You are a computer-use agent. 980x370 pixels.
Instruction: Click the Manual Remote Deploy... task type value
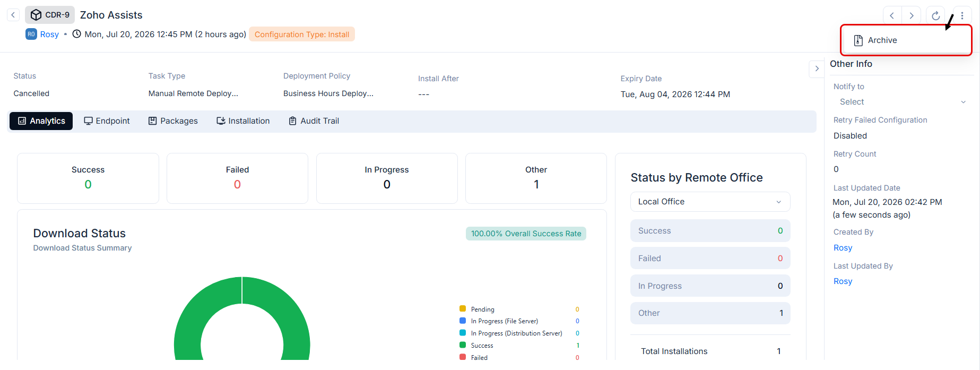point(193,93)
